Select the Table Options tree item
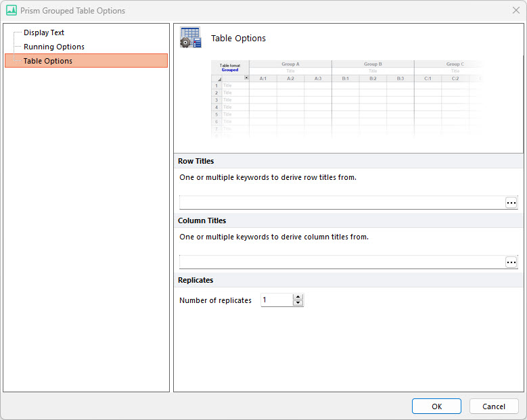Screen dimensions: 527x420 click(48, 61)
